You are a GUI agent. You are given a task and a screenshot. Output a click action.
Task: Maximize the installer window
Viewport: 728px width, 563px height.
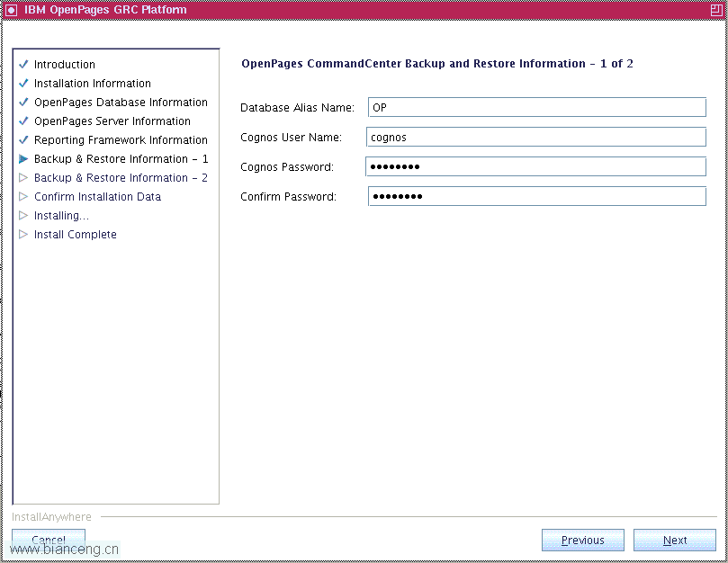(716, 10)
